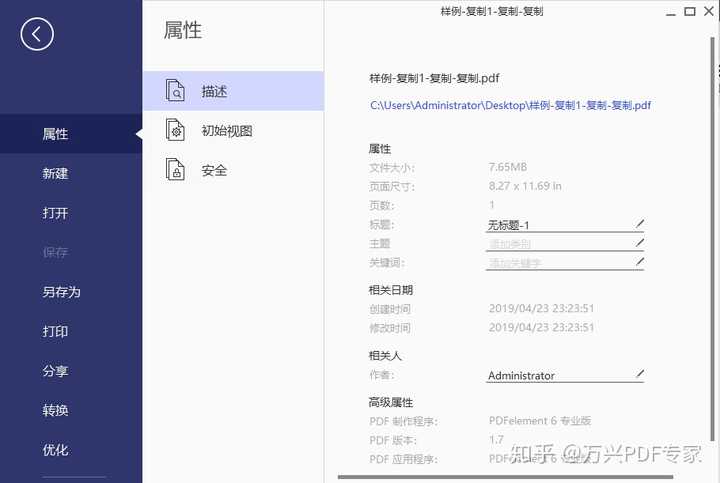Switch to the 安全 properties tab
Screen dimensions: 720x483
pos(233,170)
